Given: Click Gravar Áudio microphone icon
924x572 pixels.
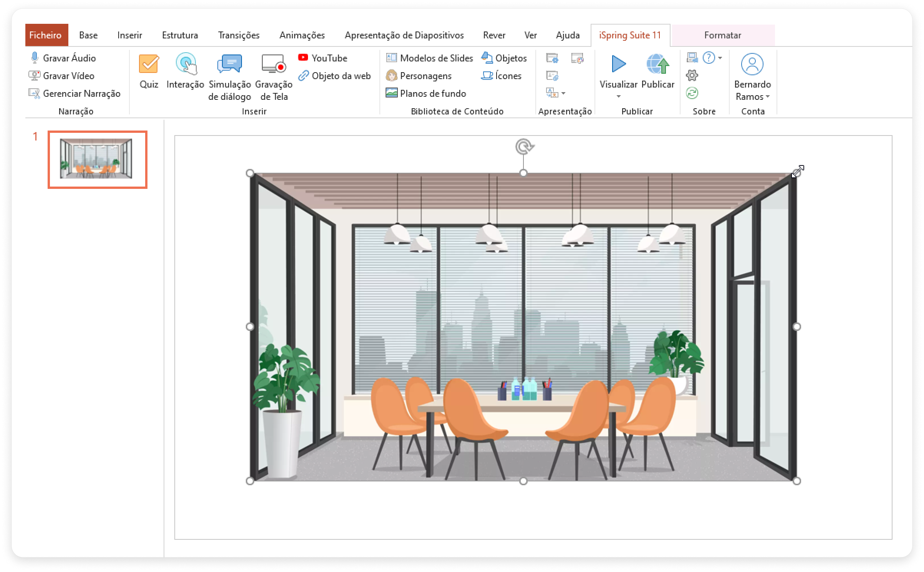Looking at the screenshot, I should (35, 58).
